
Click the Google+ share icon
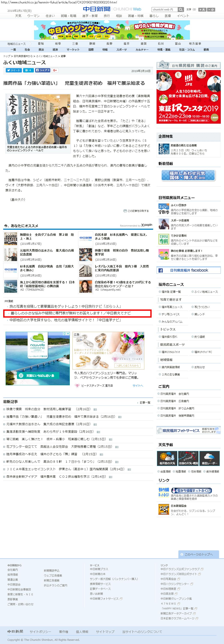point(55,70)
